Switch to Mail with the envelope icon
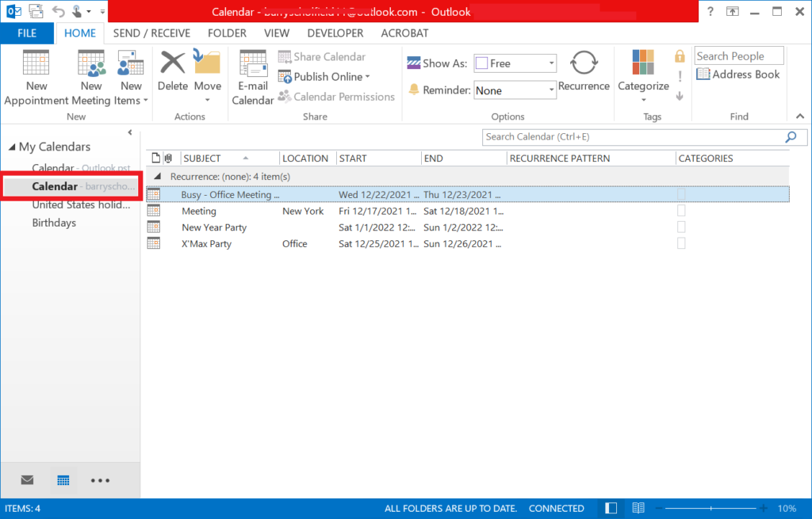812x519 pixels. point(28,480)
